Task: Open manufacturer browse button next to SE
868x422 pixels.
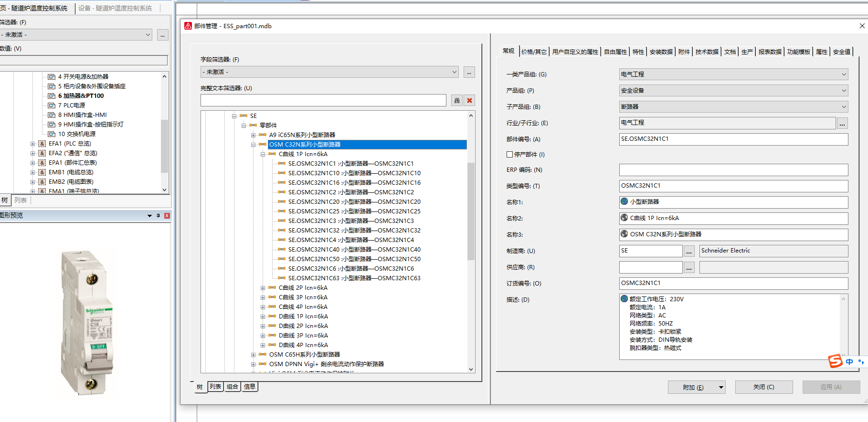Action: point(689,251)
